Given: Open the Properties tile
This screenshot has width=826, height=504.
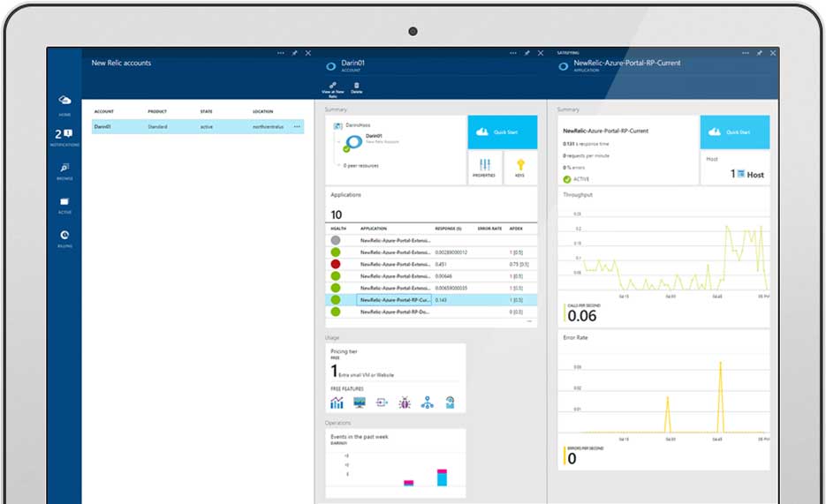Looking at the screenshot, I should pos(485,168).
